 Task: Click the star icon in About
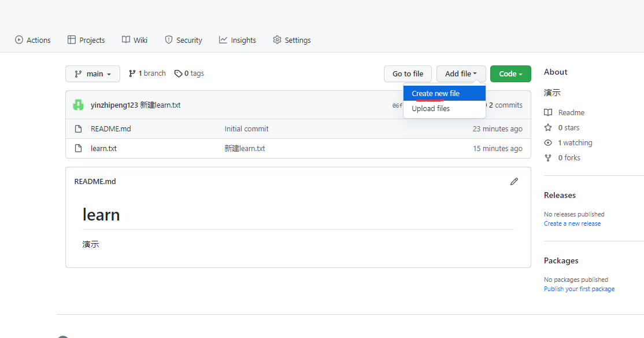coord(548,127)
